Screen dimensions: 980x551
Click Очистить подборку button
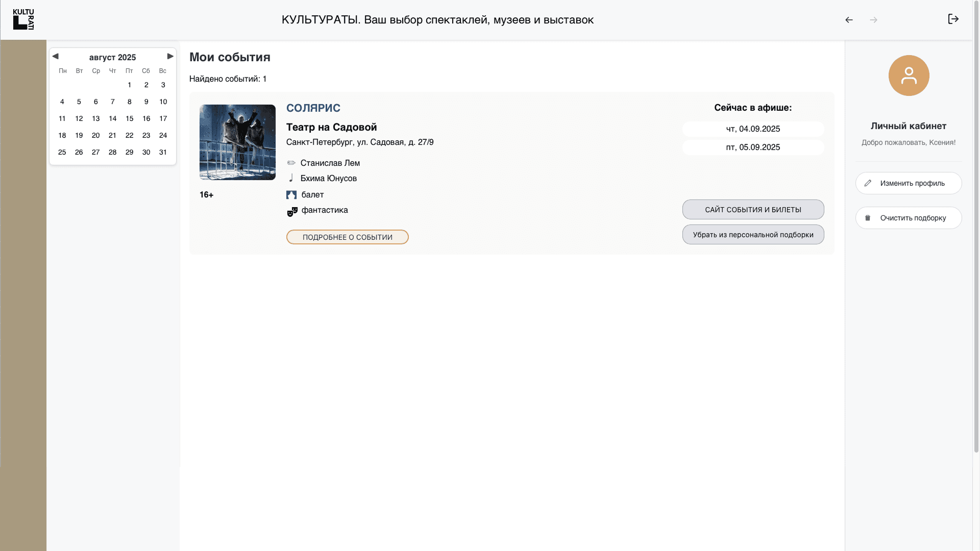[x=908, y=218]
